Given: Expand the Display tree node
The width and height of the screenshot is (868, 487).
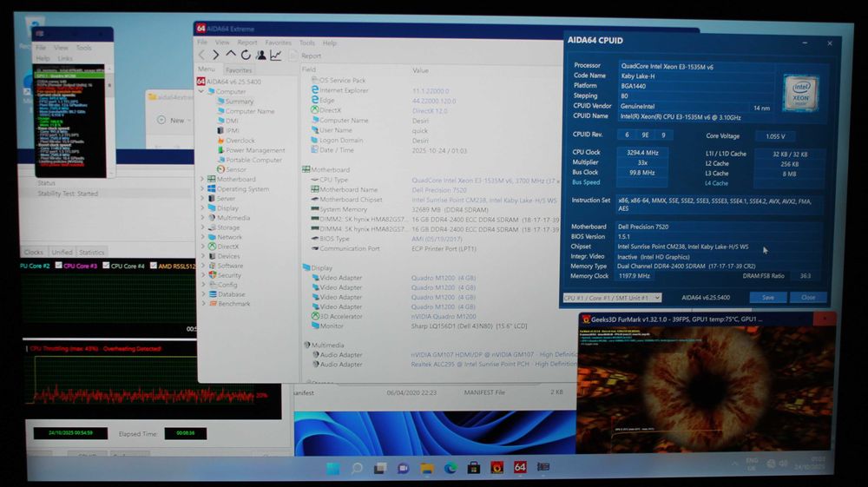Looking at the screenshot, I should pos(202,208).
